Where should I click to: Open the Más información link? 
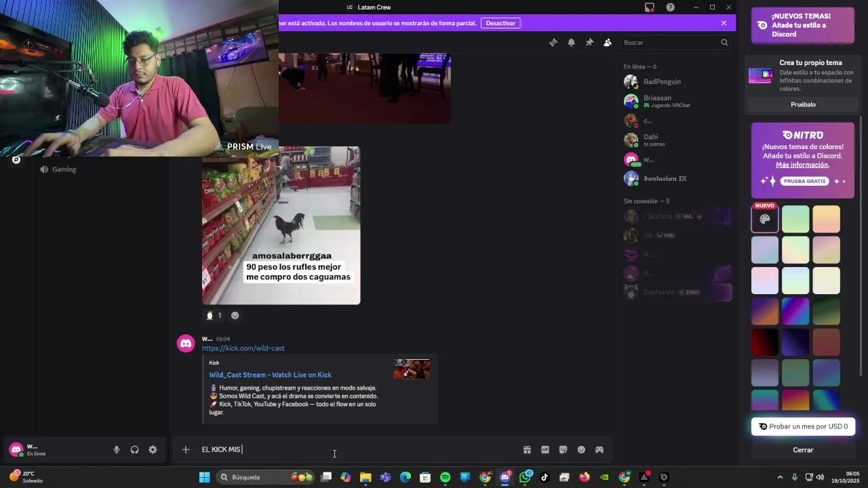pyautogui.click(x=802, y=165)
